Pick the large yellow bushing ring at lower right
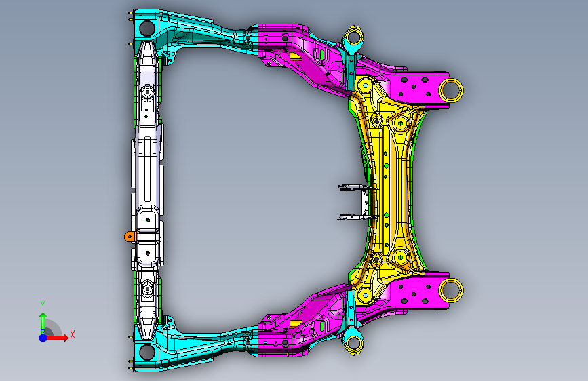588x381 pixels. (x=451, y=290)
